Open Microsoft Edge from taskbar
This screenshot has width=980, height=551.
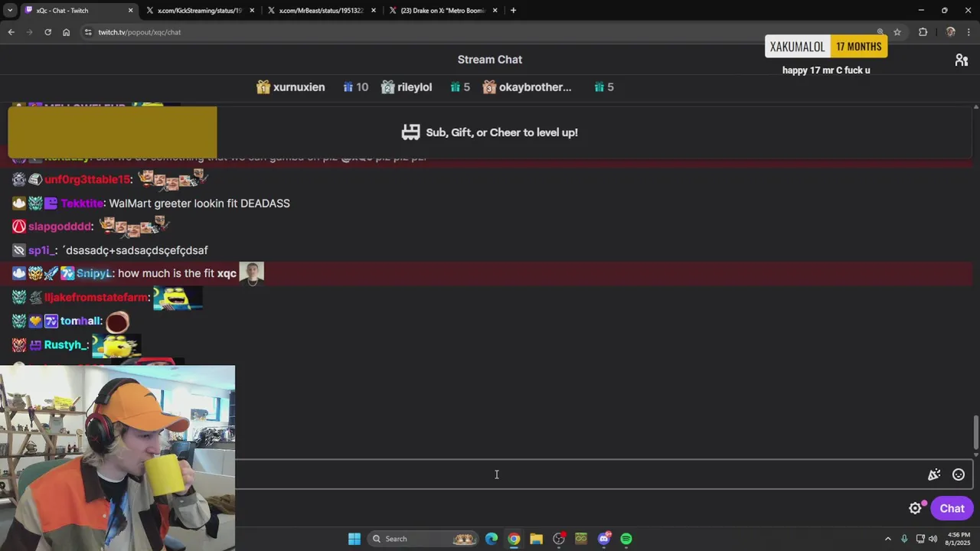[x=492, y=539]
